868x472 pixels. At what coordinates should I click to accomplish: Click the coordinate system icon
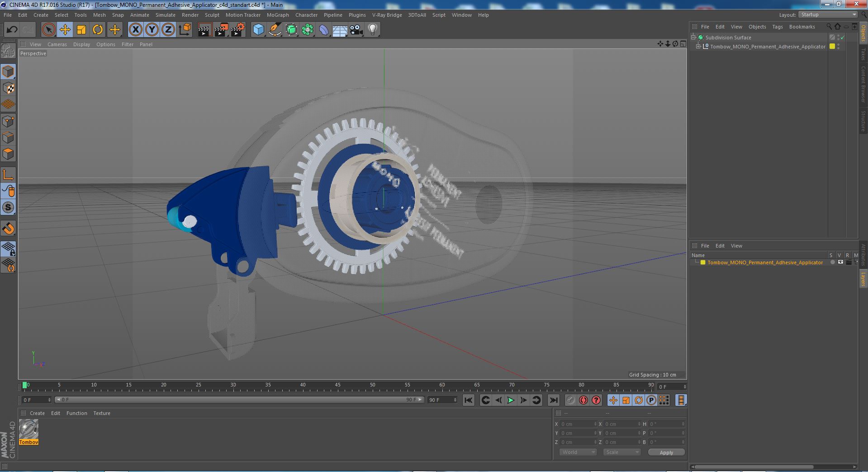tap(185, 30)
